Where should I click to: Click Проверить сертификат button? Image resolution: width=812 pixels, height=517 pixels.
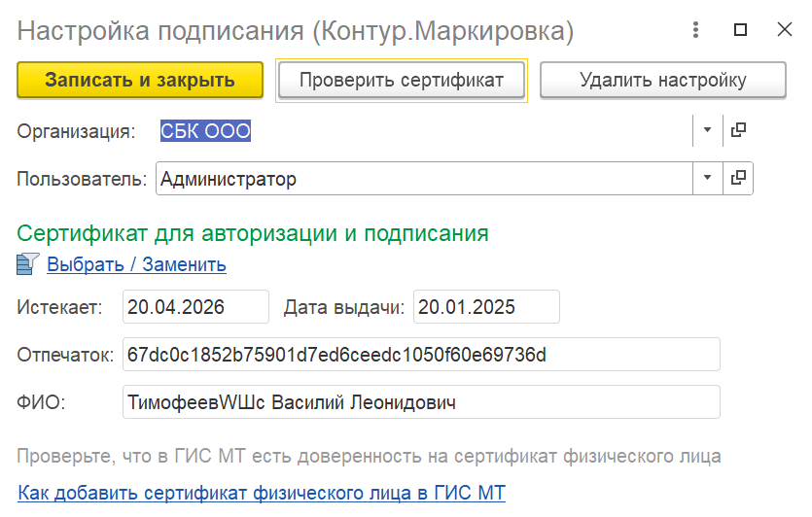402,81
